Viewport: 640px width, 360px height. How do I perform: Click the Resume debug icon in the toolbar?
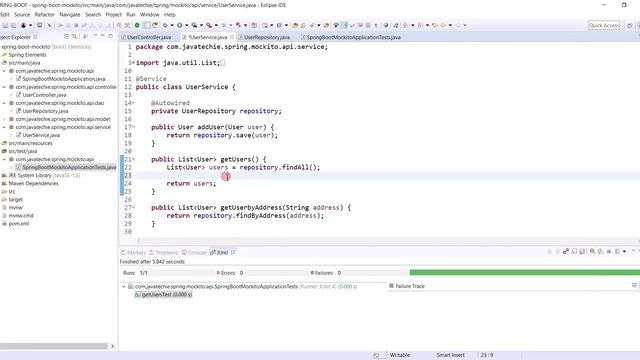point(60,25)
